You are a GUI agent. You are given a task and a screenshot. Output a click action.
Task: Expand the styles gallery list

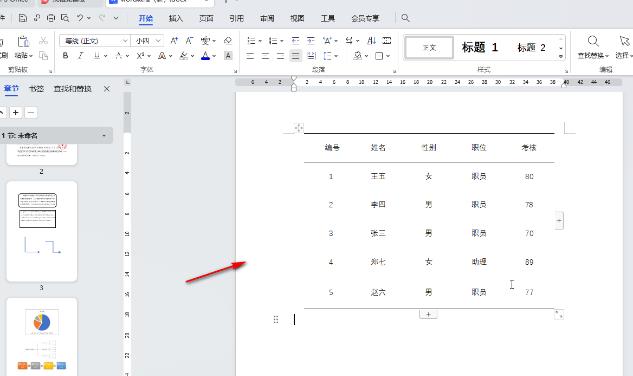pos(561,57)
